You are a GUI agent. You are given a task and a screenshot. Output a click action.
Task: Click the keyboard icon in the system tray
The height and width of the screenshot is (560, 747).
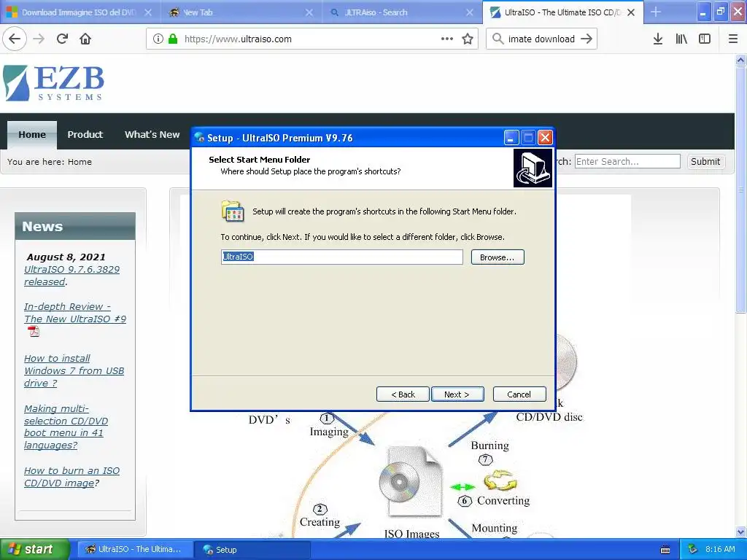tap(665, 550)
